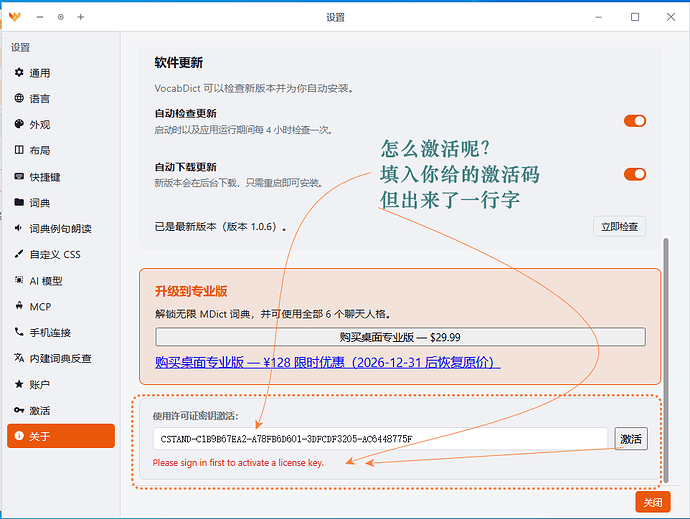This screenshot has height=519, width=690.
Task: Open the MCP settings section
Action: [x=61, y=307]
